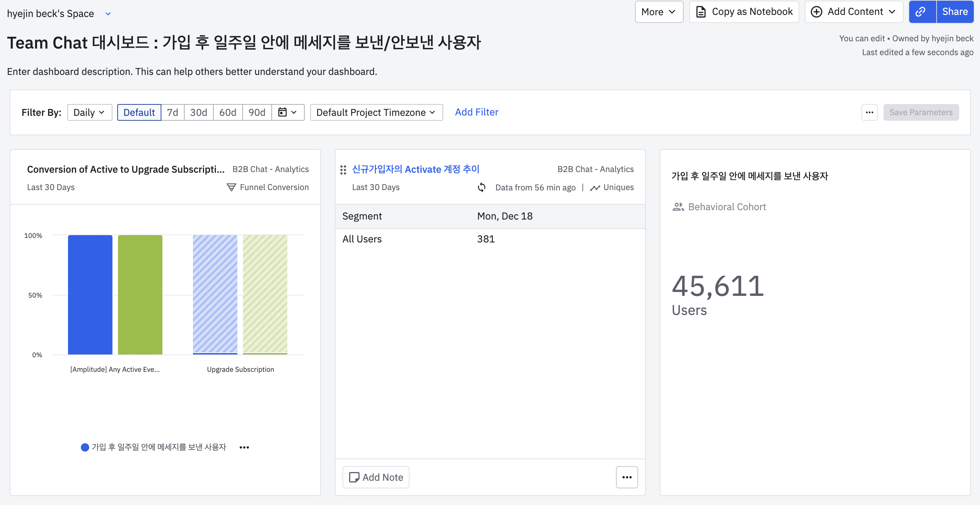Click the drag handle on Activate chart
Viewport: 980px width, 505px height.
[343, 170]
